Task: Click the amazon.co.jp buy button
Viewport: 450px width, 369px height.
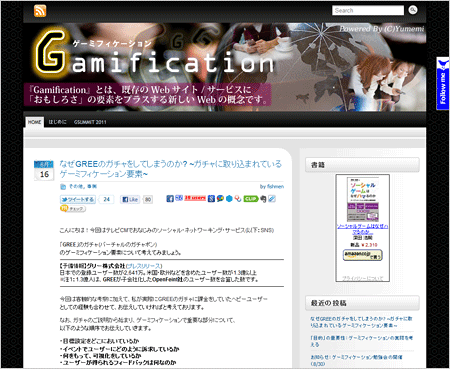Action: coord(363,255)
